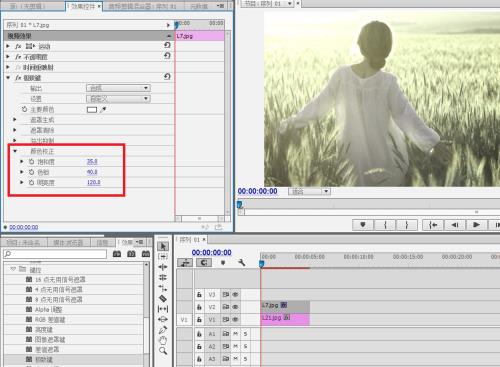This screenshot has height=367, width=500.
Task: Select the Selection arrow tool
Action: [x=163, y=246]
